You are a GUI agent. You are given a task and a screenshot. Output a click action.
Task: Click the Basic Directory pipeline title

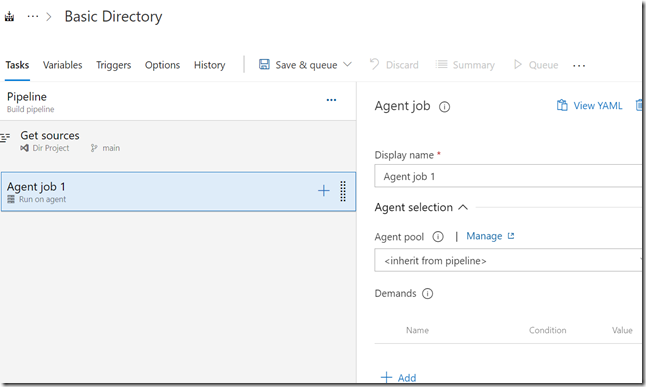pyautogui.click(x=113, y=16)
